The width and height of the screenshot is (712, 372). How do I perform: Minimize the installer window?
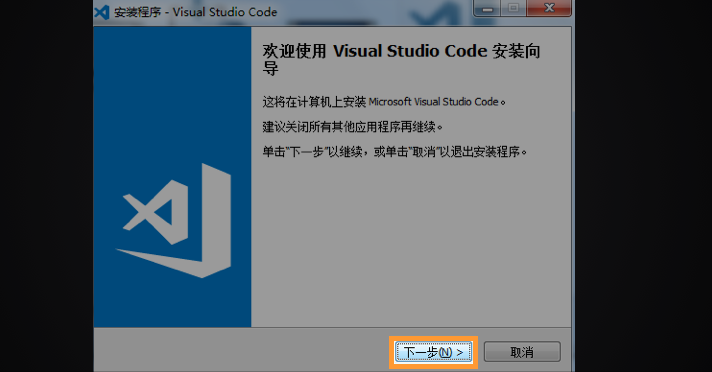point(487,8)
